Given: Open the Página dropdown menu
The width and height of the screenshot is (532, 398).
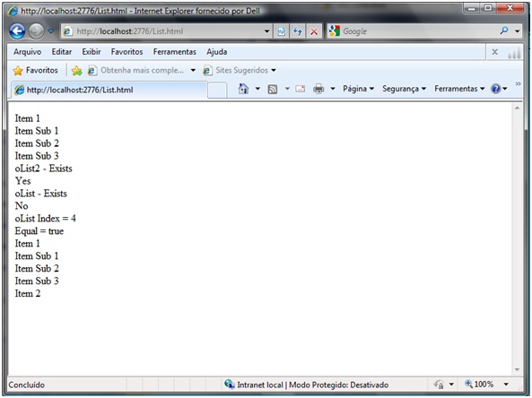Looking at the screenshot, I should (x=358, y=89).
